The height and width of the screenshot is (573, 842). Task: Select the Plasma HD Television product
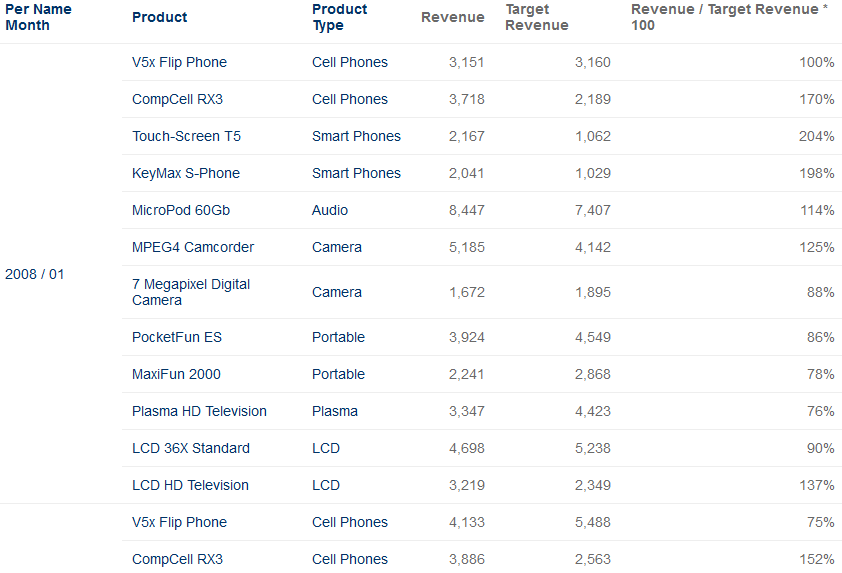(x=199, y=411)
